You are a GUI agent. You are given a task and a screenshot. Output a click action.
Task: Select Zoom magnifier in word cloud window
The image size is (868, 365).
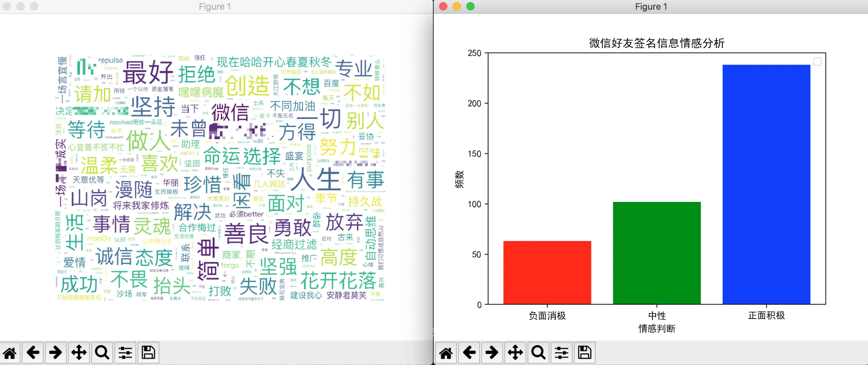102,353
